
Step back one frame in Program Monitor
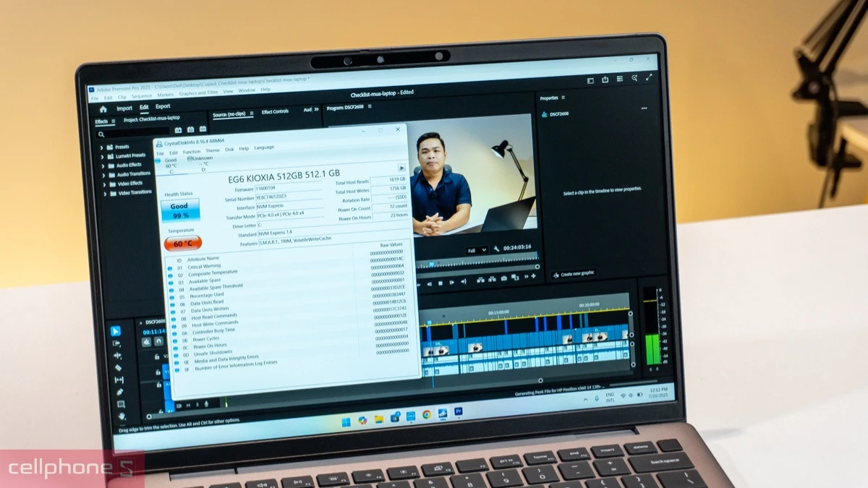(x=430, y=283)
